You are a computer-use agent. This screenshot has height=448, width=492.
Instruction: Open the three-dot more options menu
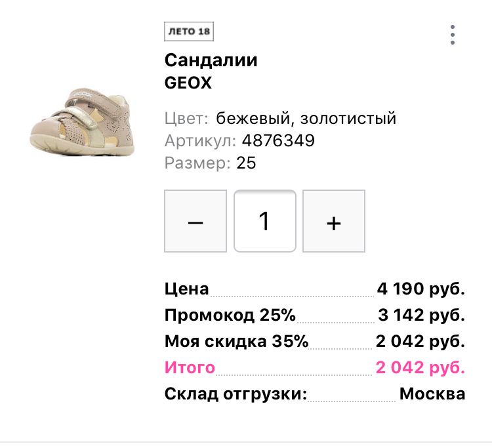coord(453,35)
